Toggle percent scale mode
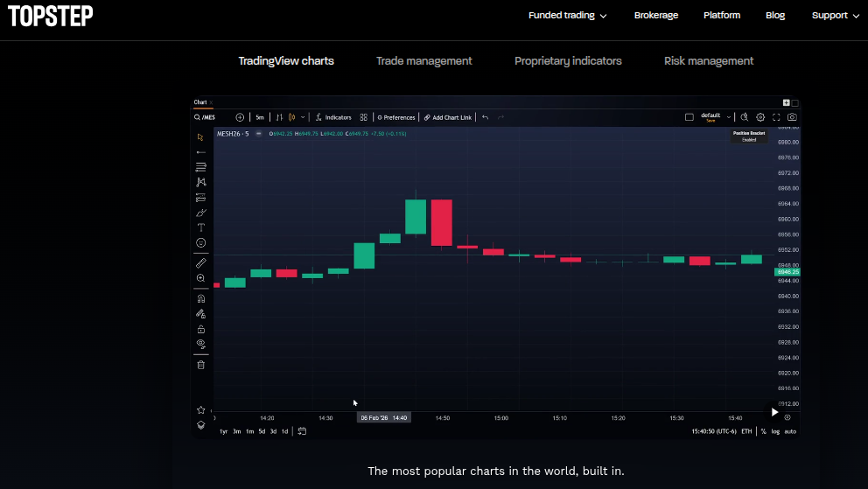Screen dimensions: 868x489 pyautogui.click(x=763, y=431)
